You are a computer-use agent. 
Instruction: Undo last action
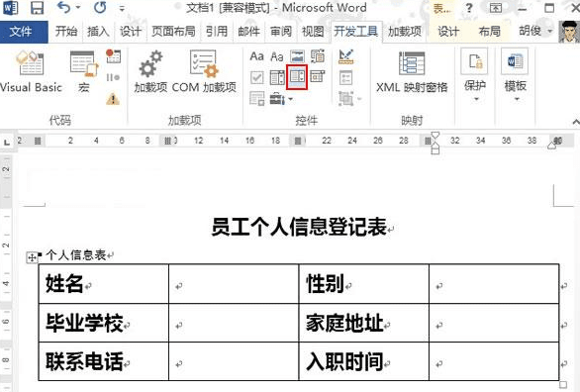tap(63, 7)
